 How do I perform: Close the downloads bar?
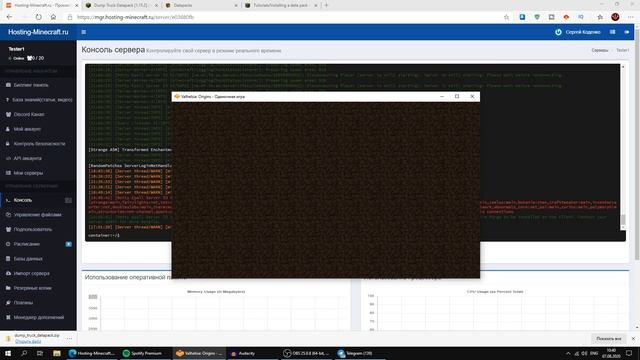tap(633, 339)
